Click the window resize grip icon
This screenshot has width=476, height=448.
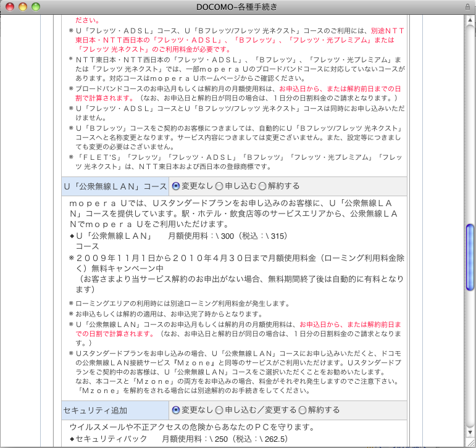pos(470,442)
